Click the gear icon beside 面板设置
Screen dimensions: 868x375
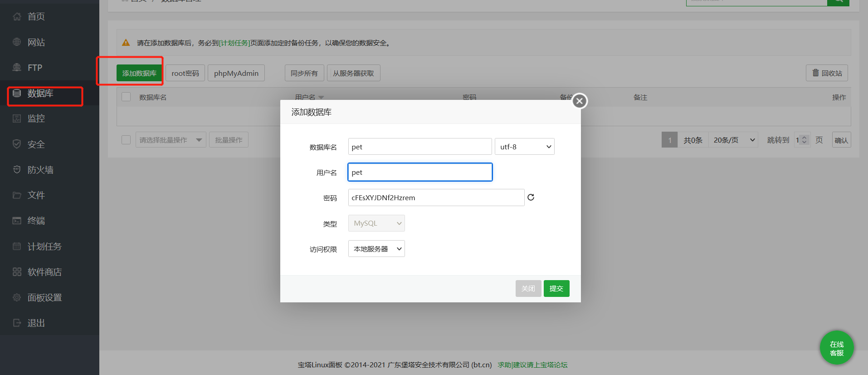click(x=17, y=297)
